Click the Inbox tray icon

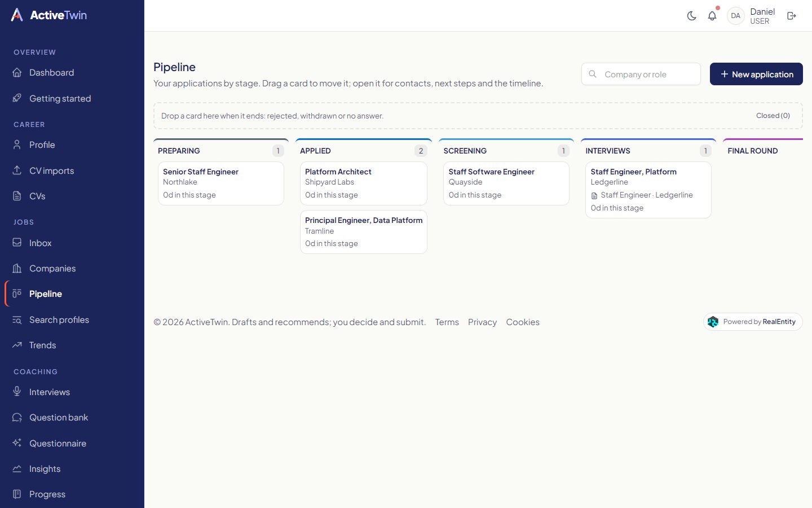[17, 243]
